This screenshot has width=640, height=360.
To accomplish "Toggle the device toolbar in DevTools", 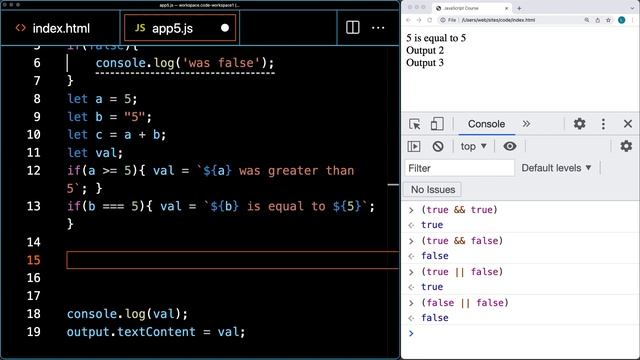I will tap(437, 124).
